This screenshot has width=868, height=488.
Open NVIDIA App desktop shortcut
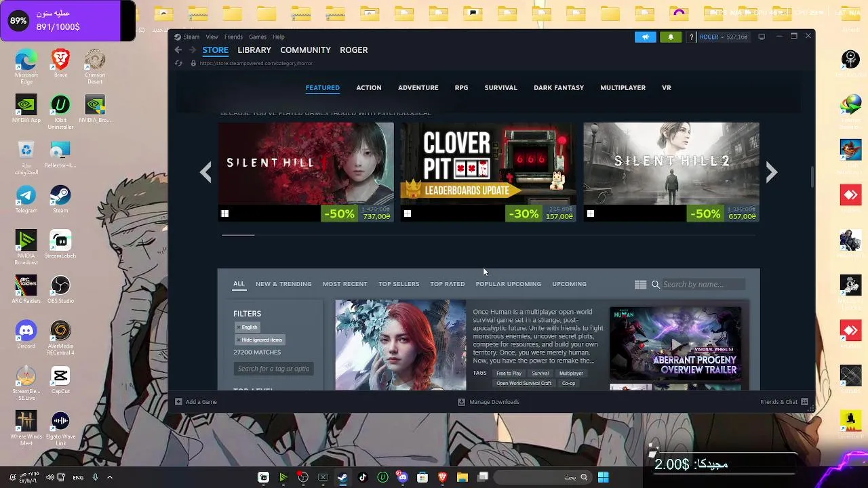point(26,109)
